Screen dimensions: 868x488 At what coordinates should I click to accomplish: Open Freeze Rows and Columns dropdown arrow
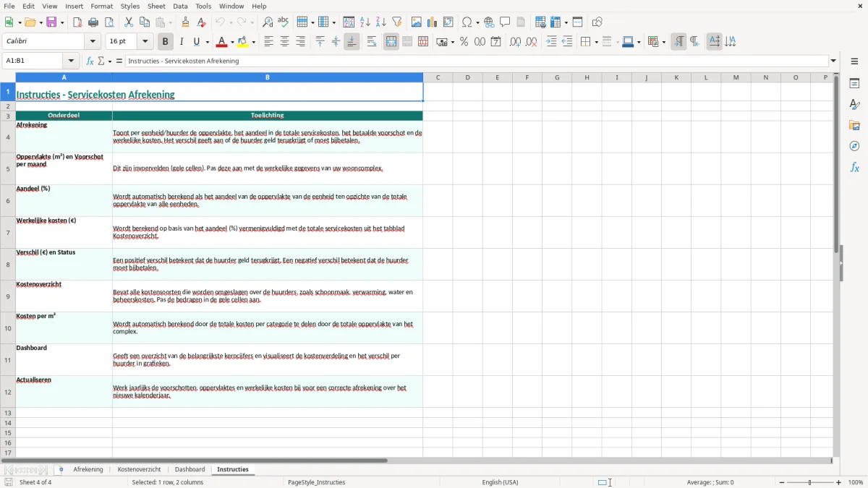click(566, 22)
